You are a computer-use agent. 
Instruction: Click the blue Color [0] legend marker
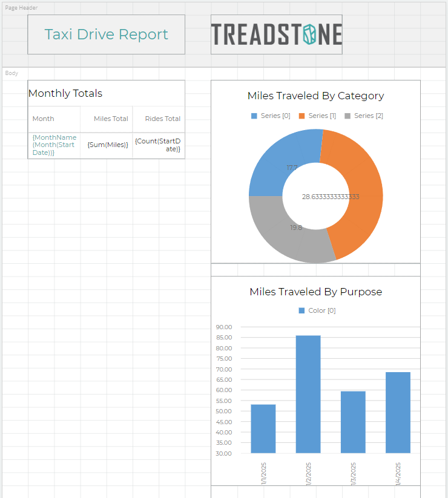(x=302, y=310)
